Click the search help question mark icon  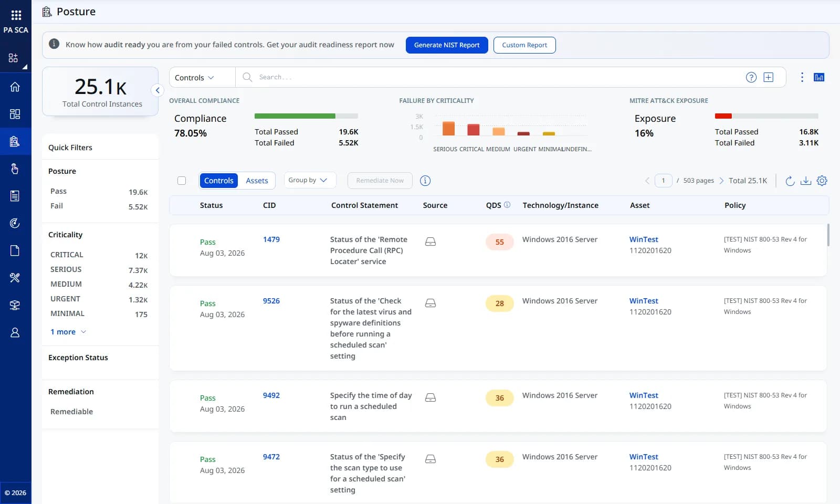click(x=751, y=77)
